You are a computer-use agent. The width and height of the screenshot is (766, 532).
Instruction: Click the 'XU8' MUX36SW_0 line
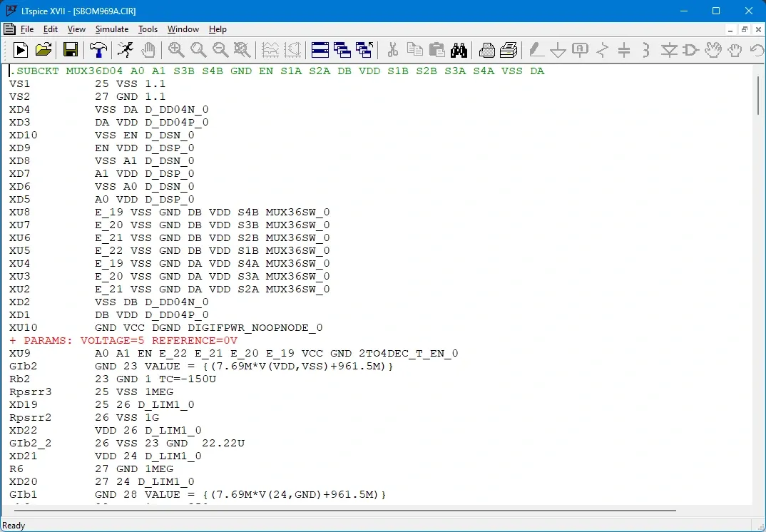(x=170, y=212)
